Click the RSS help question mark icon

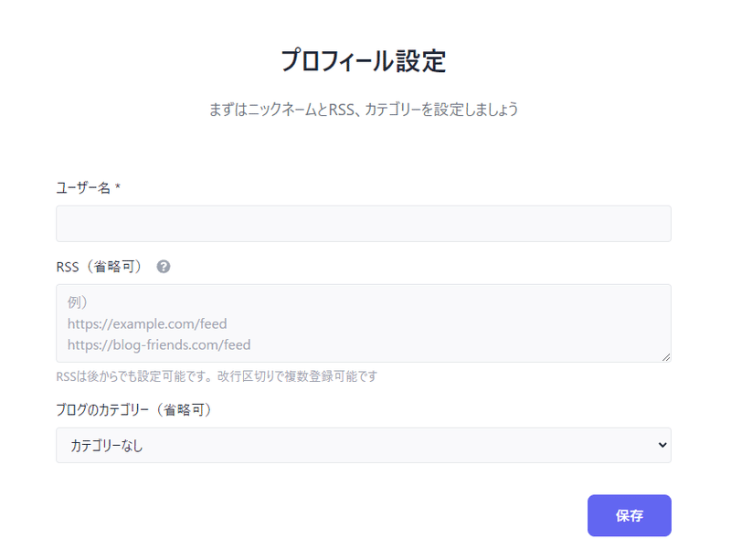coord(164,267)
